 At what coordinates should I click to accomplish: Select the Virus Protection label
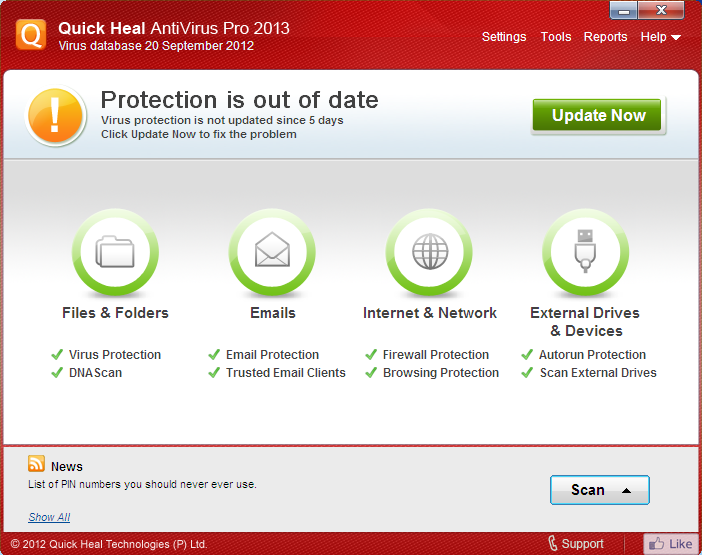[115, 354]
